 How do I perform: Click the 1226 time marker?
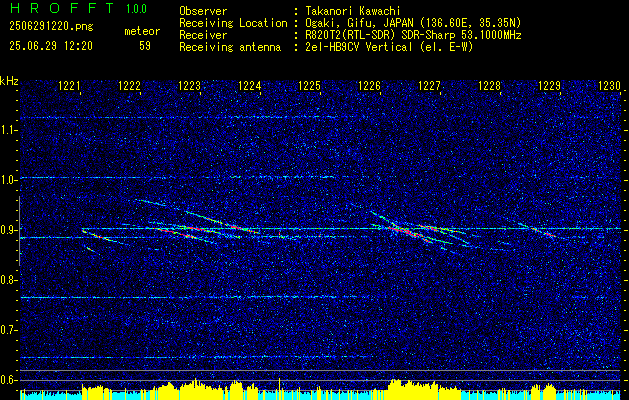pyautogui.click(x=369, y=86)
